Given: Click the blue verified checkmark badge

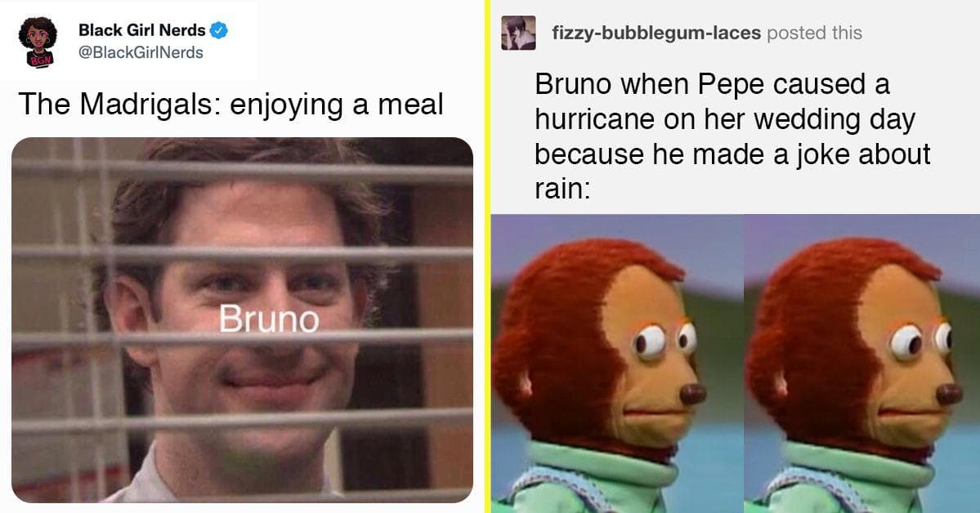Looking at the screenshot, I should point(218,30).
